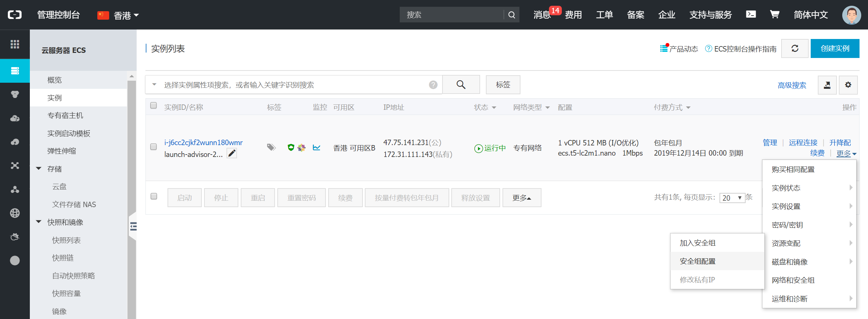Click the crossed-arrows sidebar icon
Viewport: 868px width, 319px height.
coord(15,165)
